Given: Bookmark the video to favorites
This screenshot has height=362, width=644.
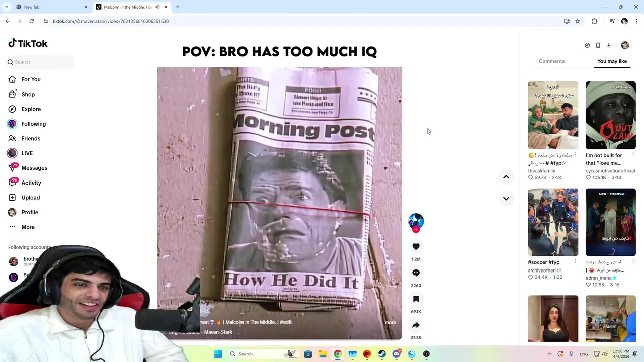Looking at the screenshot, I should [416, 299].
